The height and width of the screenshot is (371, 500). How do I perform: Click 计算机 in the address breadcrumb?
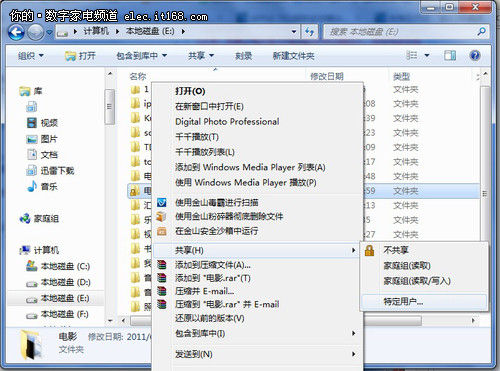96,31
